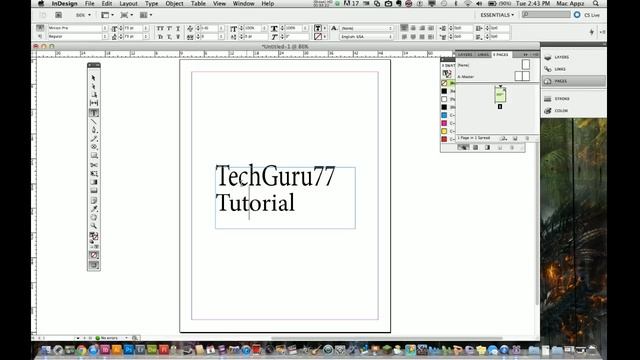Toggle Underline button
This screenshot has width=640, height=360.
click(178, 28)
